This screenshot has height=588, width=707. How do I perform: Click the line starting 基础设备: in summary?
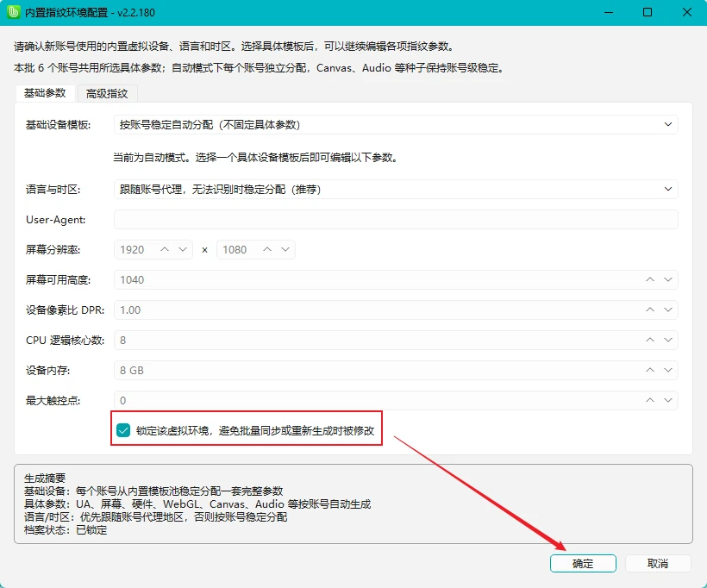click(x=153, y=491)
